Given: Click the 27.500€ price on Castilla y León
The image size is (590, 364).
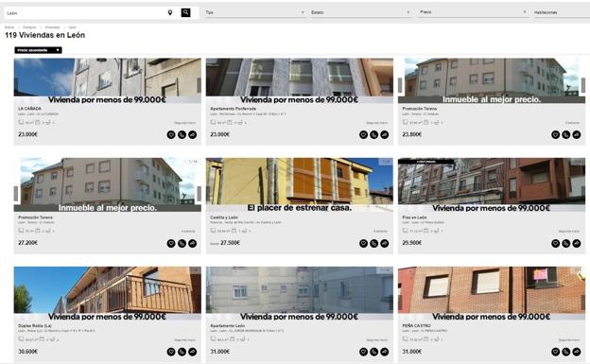Looking at the screenshot, I should [x=231, y=243].
